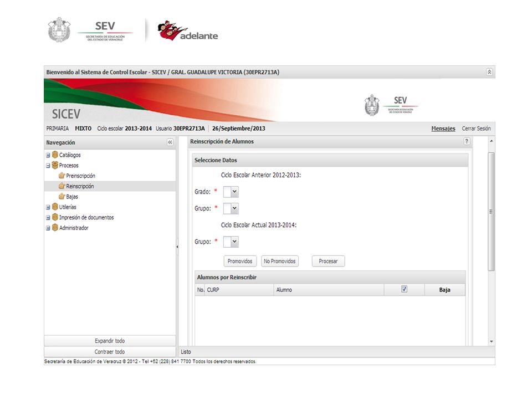
Task: Open the current cycle Grupo dropdown
Action: point(234,242)
